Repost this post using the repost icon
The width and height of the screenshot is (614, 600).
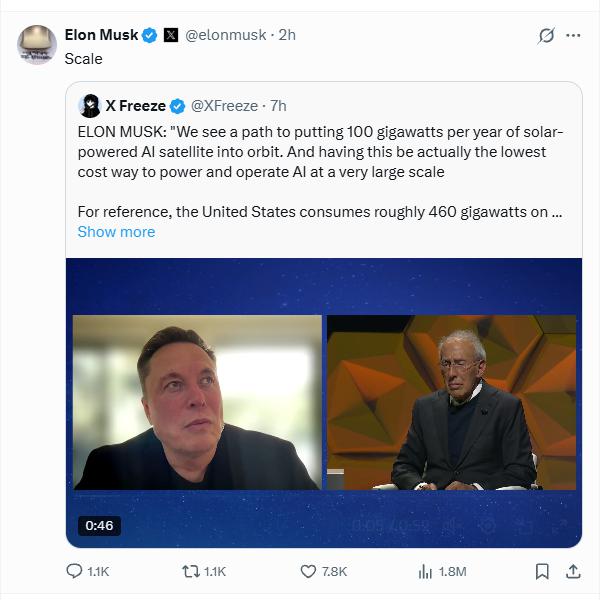187,571
